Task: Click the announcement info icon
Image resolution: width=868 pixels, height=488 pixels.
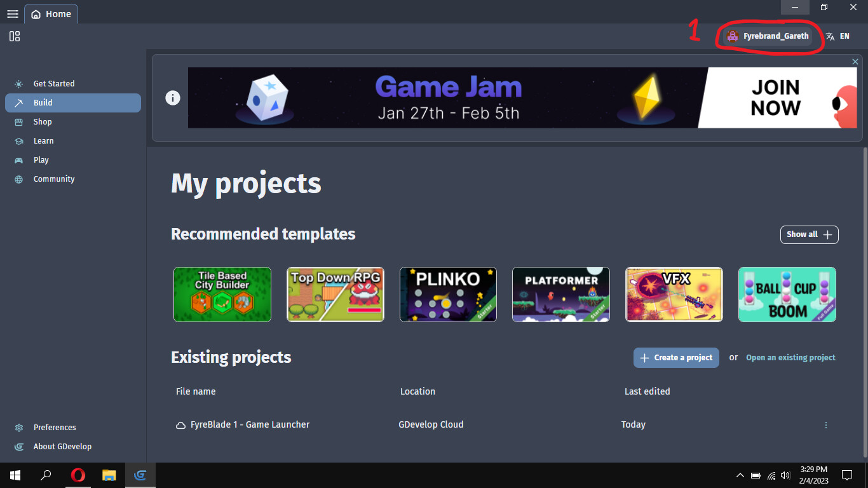Action: [x=173, y=98]
